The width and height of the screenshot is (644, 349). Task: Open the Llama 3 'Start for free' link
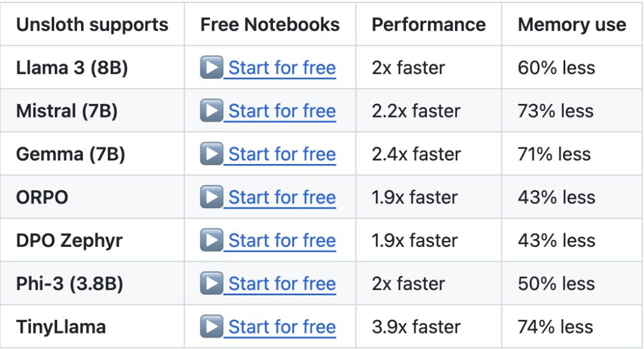[282, 68]
